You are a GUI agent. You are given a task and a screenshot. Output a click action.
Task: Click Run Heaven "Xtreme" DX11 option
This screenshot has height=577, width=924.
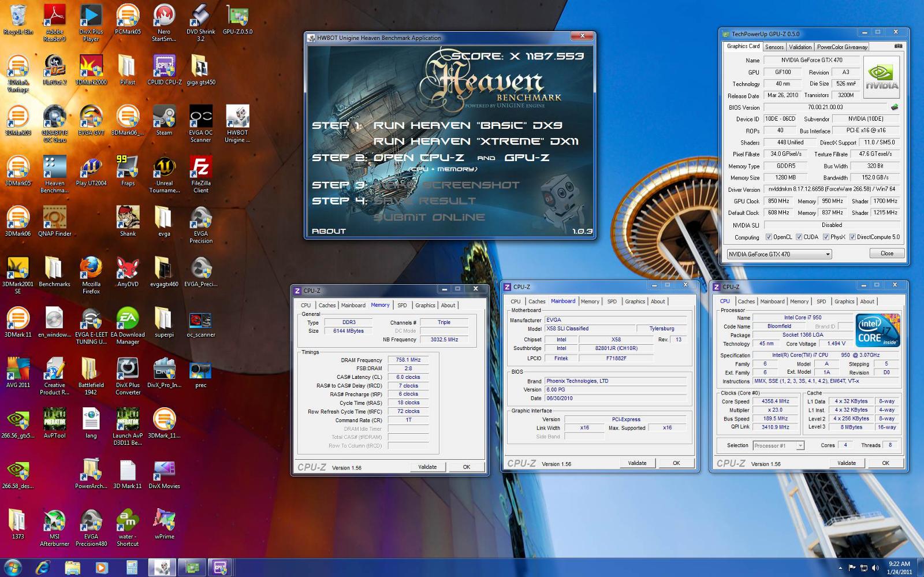476,142
